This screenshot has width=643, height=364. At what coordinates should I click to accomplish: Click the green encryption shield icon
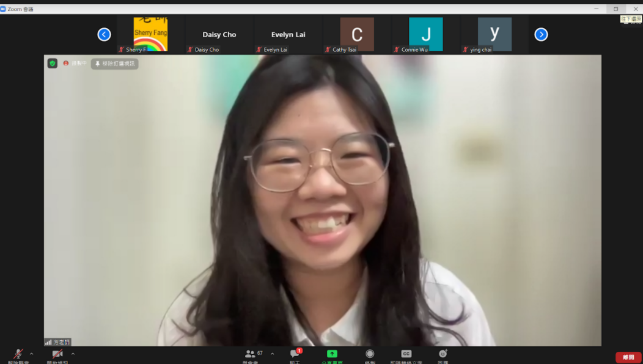[x=53, y=64]
